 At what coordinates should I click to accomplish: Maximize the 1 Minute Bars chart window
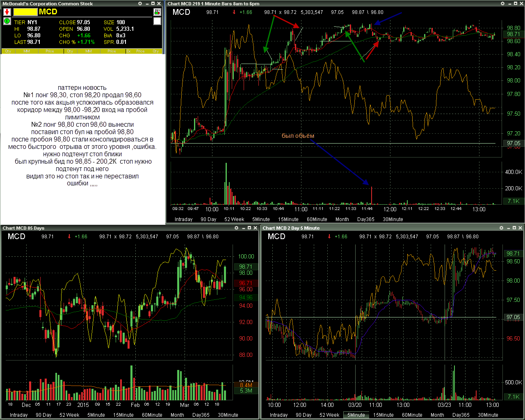point(515,4)
